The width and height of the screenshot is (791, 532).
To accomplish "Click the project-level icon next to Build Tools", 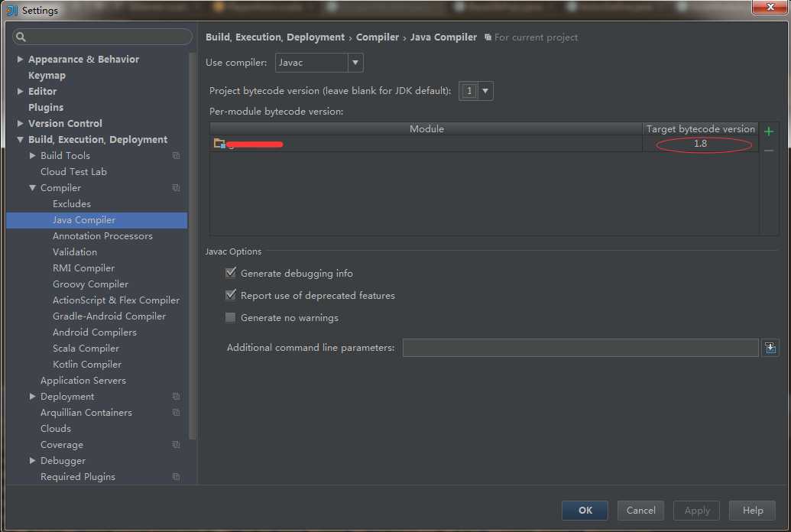I will click(x=176, y=155).
